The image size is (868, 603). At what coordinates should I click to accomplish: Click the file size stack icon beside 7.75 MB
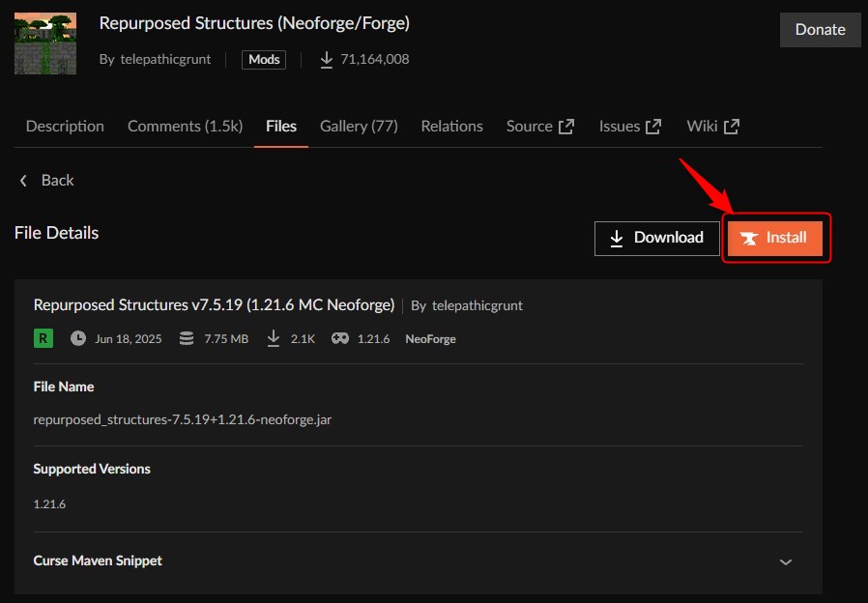[x=187, y=338]
